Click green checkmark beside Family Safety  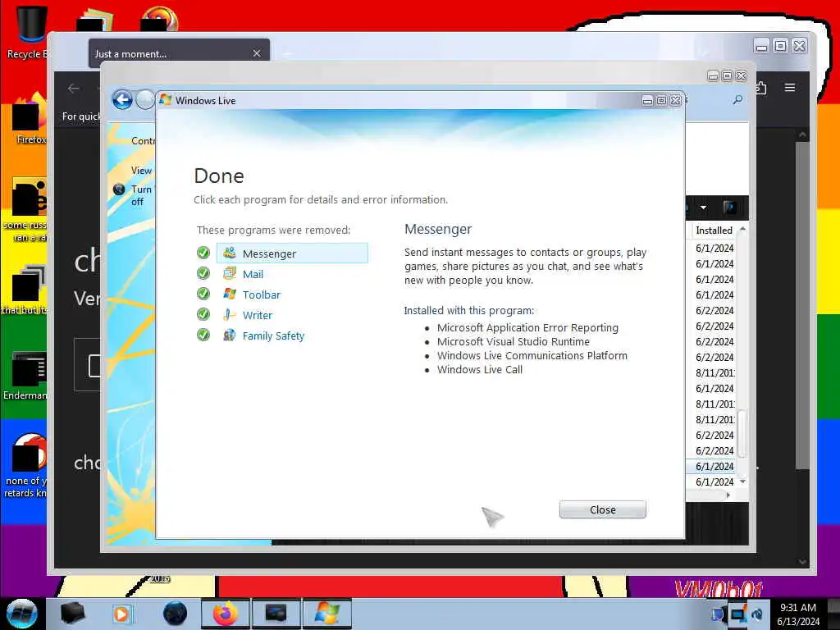click(203, 335)
